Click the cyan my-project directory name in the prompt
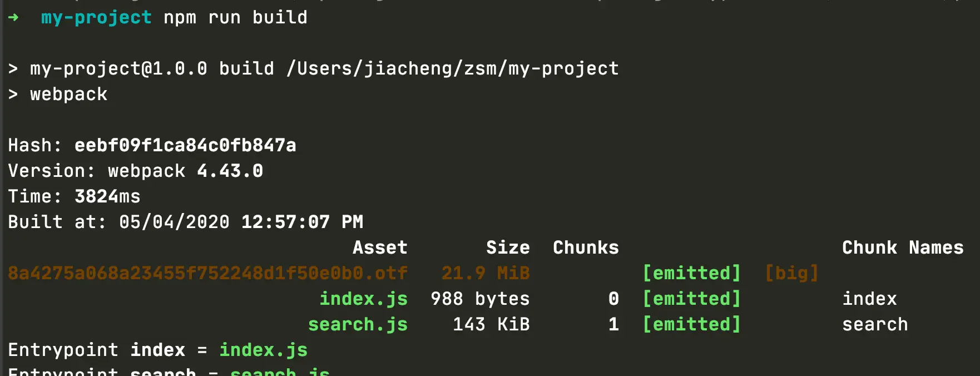Screen dimensions: 980x376 [96, 18]
